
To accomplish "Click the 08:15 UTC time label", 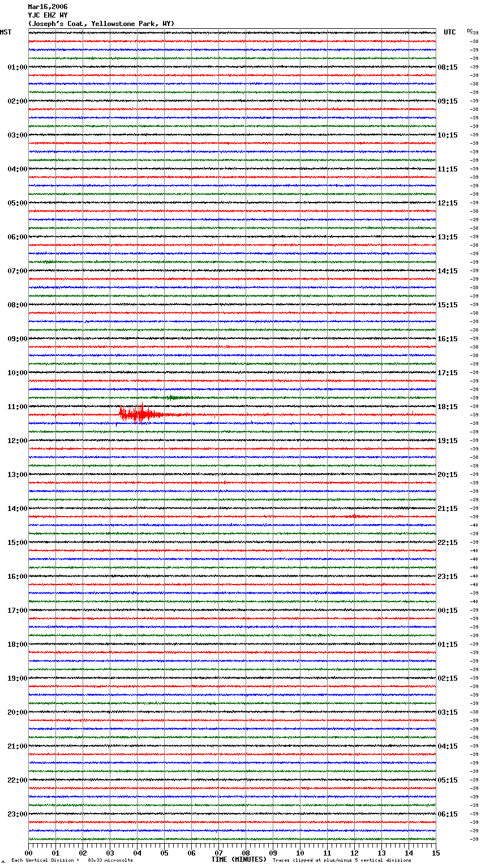I will 448,67.
